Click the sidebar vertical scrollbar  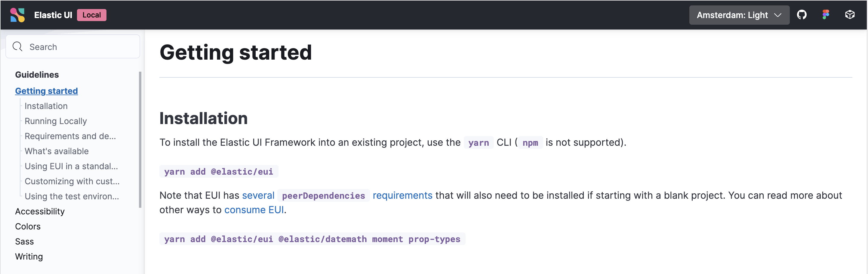[x=140, y=139]
